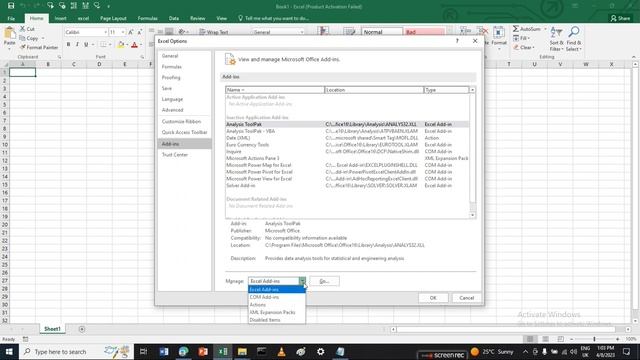640x360 pixels.
Task: Click the help question mark in Excel Options
Action: pos(457,41)
